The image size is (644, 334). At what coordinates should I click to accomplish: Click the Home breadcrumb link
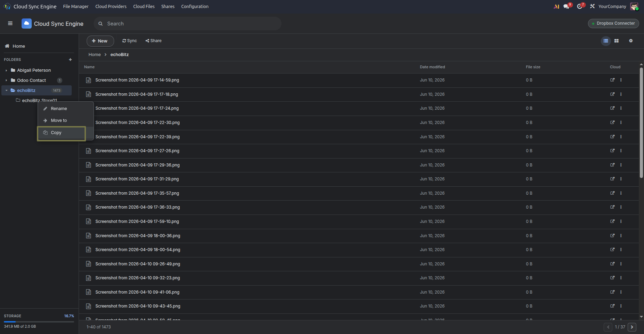click(x=95, y=55)
